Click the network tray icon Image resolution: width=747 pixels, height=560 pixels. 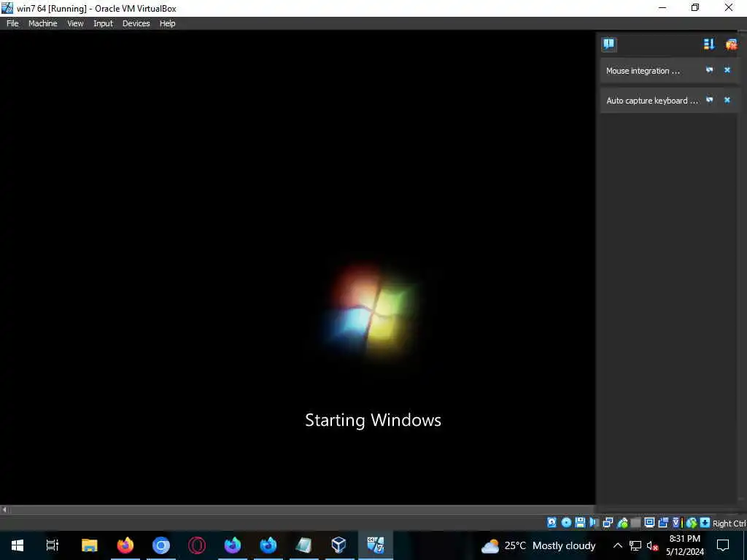(635, 545)
